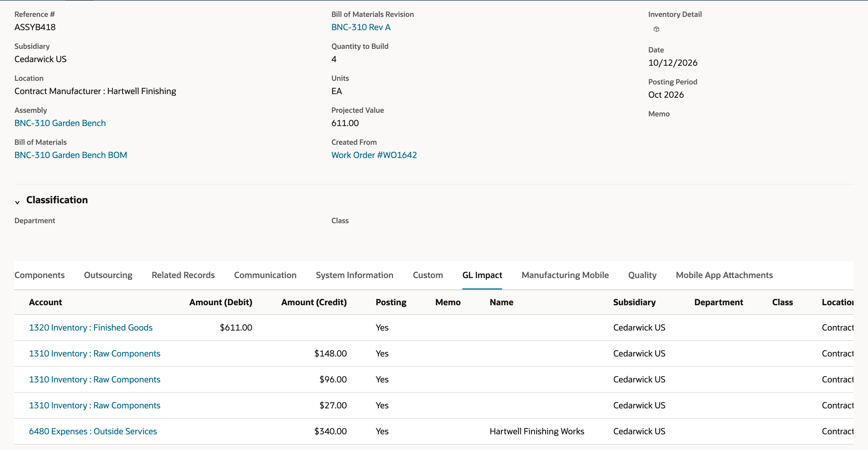Select the Related Records tab
This screenshot has width=868, height=450.
point(183,275)
